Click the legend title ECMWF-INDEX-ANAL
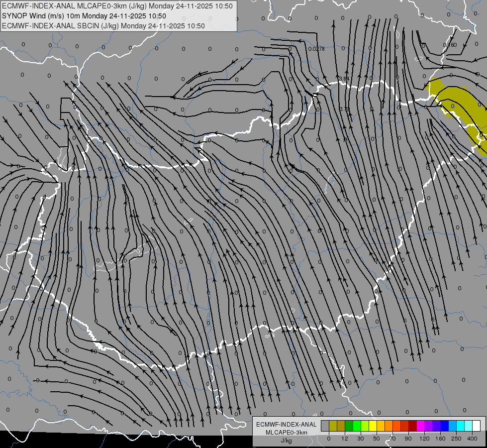The width and height of the screenshot is (487, 448). coord(287,425)
